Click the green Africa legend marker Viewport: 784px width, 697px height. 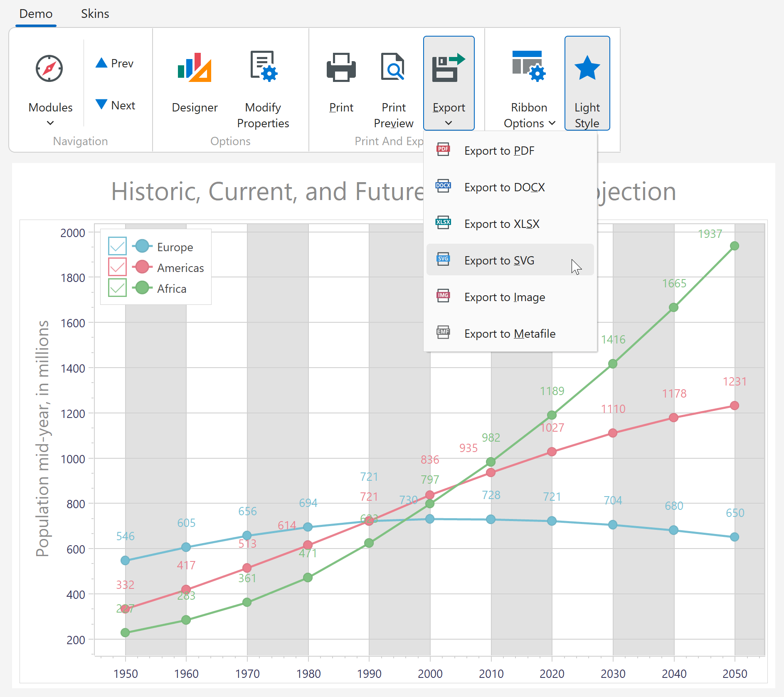142,288
